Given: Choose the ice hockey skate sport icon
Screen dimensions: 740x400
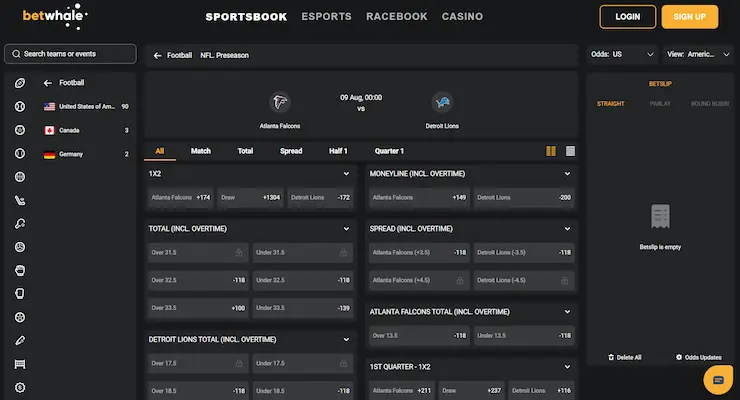Looking at the screenshot, I should [20, 200].
